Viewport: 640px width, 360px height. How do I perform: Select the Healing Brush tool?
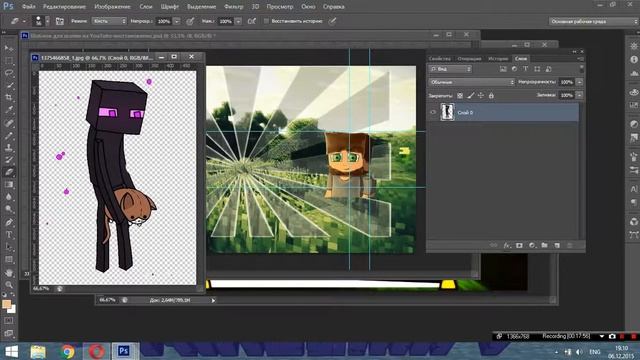(9, 123)
